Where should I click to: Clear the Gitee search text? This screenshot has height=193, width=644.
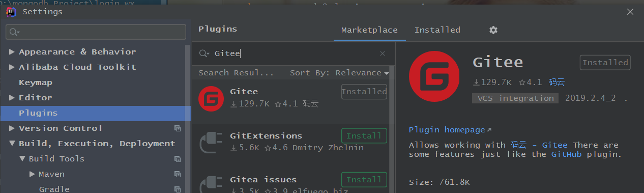pos(383,53)
